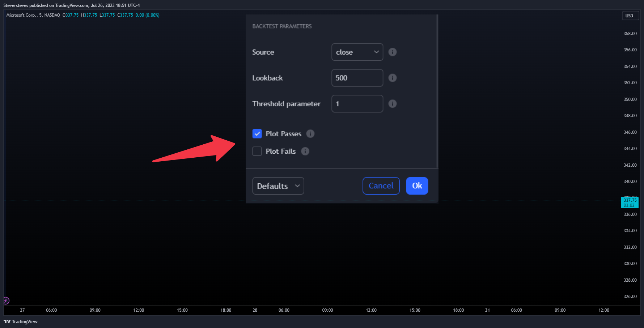
Task: Confirm settings with the Ok button
Action: pyautogui.click(x=417, y=186)
